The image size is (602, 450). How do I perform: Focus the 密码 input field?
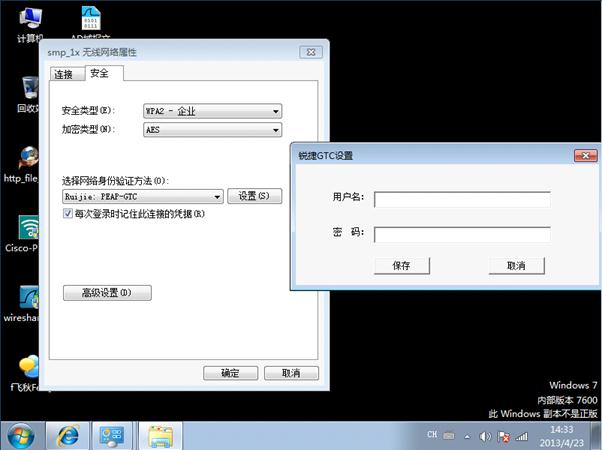[462, 235]
